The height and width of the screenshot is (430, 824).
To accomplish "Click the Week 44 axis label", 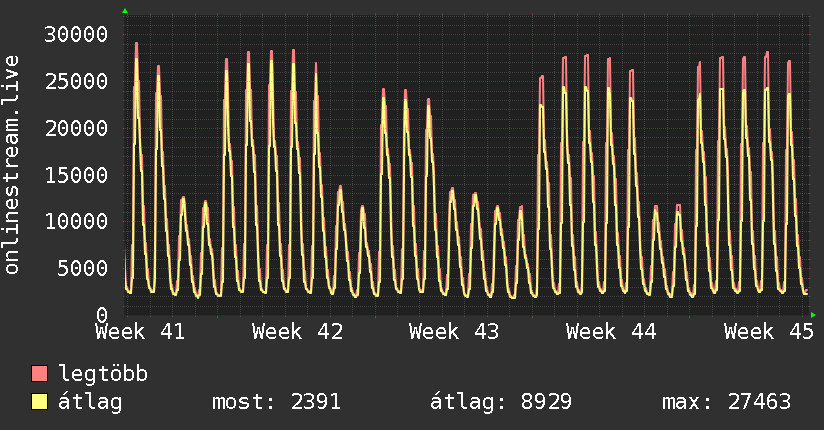I will coord(611,332).
